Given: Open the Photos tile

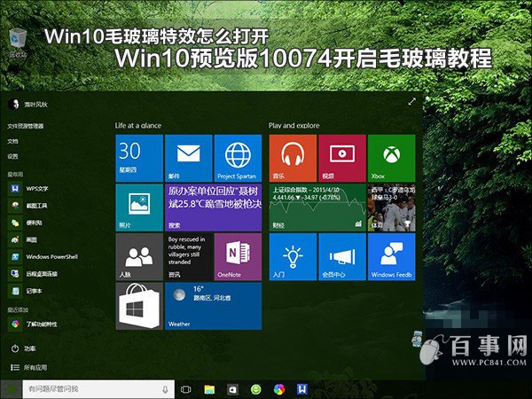Looking at the screenshot, I should click(x=139, y=207).
